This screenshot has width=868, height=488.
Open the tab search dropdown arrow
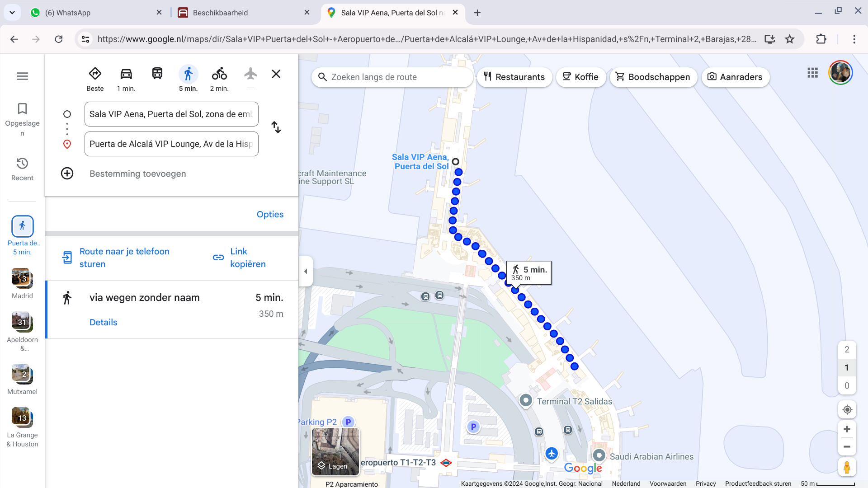tap(12, 13)
